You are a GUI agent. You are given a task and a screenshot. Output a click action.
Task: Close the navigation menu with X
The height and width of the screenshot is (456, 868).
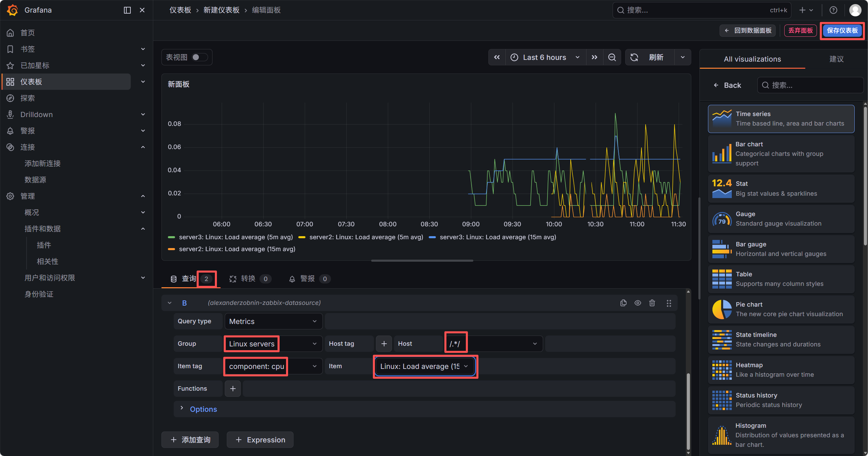[x=142, y=10]
